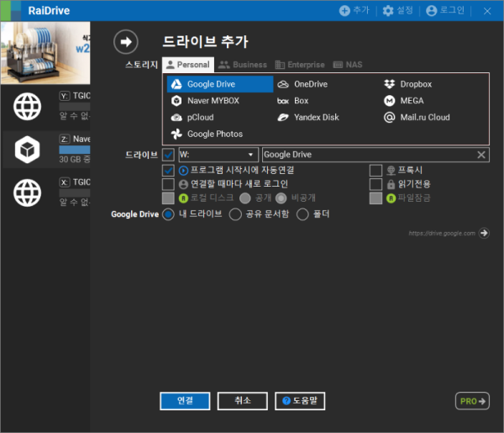Viewport: 504px width, 433px height.
Task: Select Naver MYBOX storage
Action: [x=205, y=101]
